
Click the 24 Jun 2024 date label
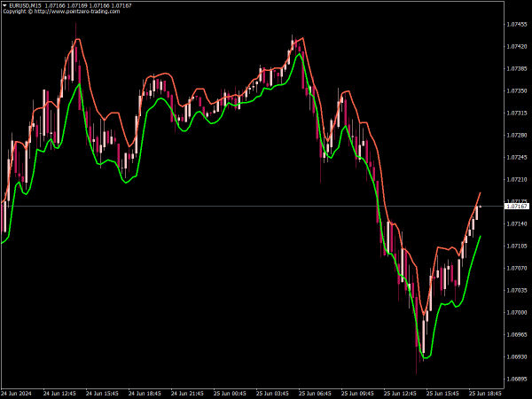point(16,394)
